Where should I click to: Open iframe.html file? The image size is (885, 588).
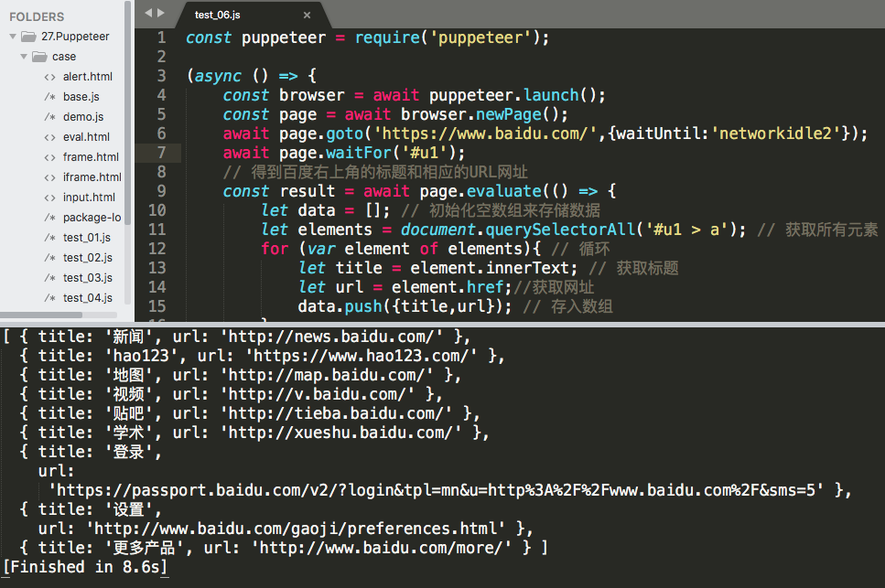tap(92, 177)
